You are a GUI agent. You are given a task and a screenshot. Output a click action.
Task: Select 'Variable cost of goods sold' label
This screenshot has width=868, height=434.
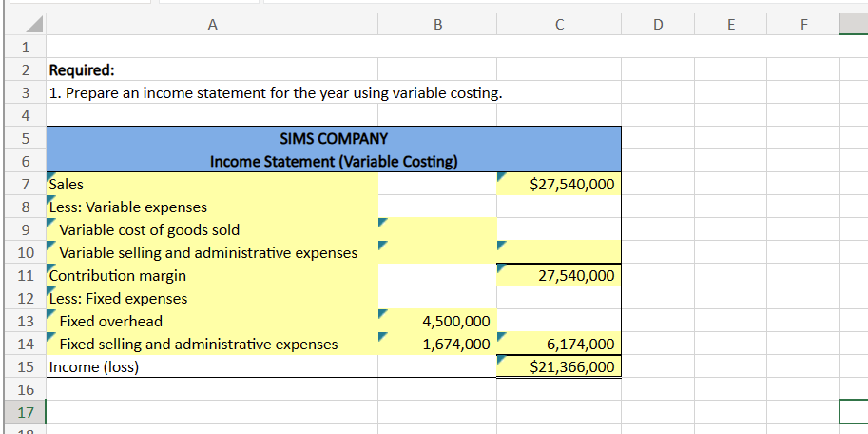[x=212, y=229]
